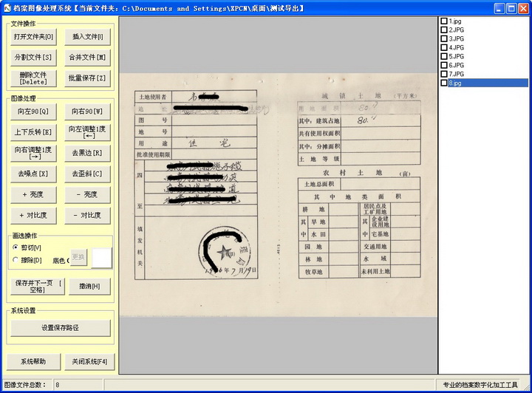Check the box for 8.jpg
This screenshot has width=532, height=393.
coord(444,83)
